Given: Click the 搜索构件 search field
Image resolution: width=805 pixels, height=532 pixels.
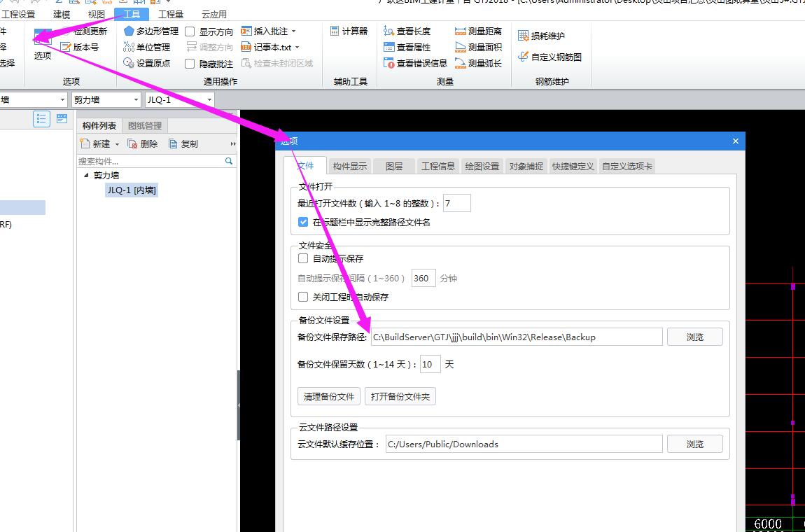Looking at the screenshot, I should [x=151, y=161].
